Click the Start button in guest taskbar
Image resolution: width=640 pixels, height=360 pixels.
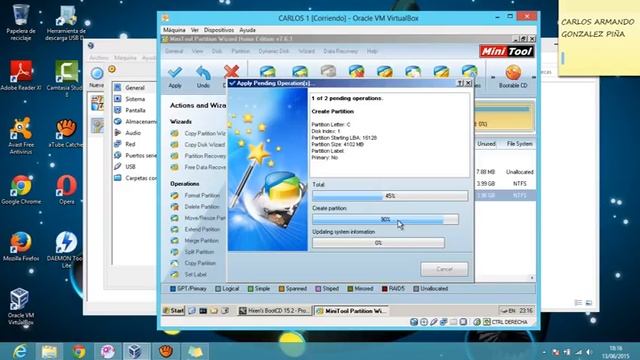173,311
